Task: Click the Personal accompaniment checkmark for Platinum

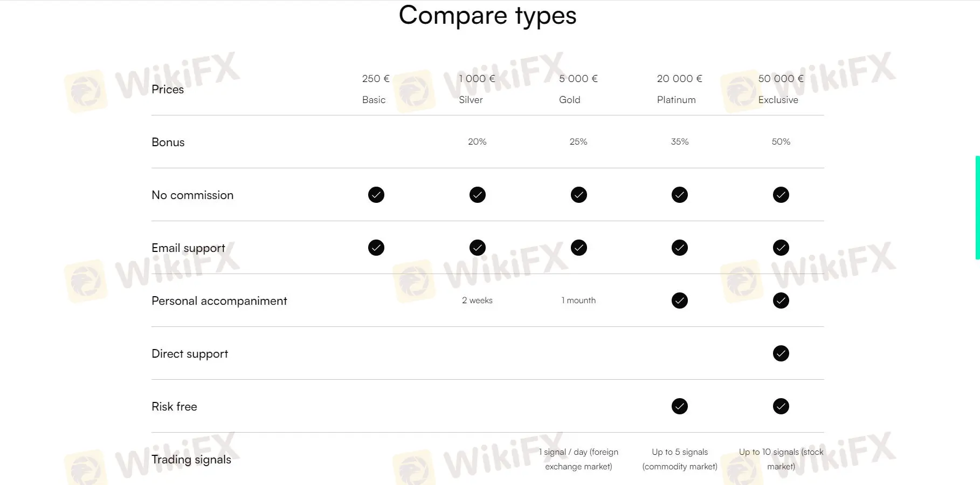Action: 679,300
